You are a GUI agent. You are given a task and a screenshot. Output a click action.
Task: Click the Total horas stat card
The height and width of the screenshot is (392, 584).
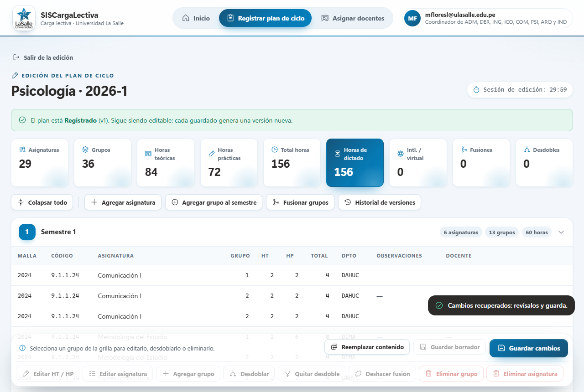click(292, 163)
